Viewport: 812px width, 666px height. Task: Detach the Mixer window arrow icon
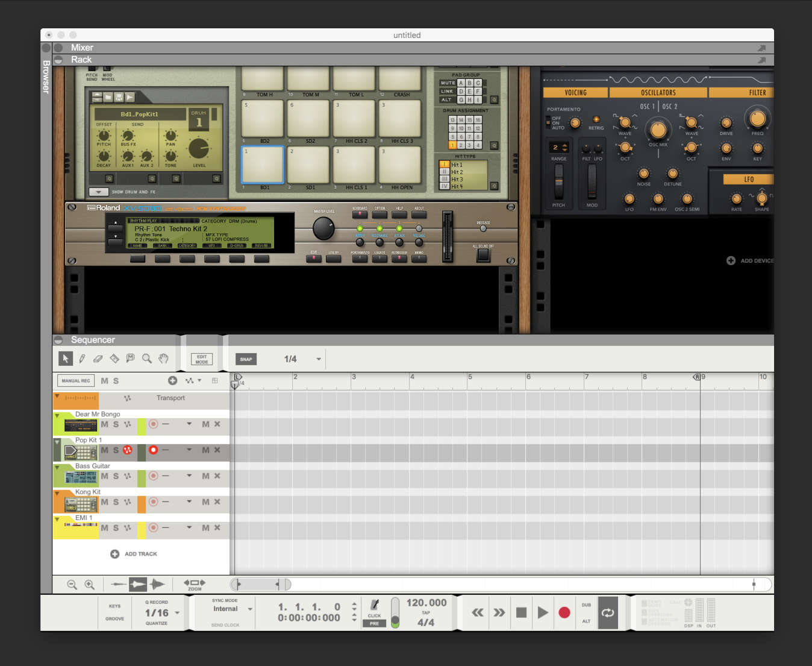pyautogui.click(x=761, y=48)
